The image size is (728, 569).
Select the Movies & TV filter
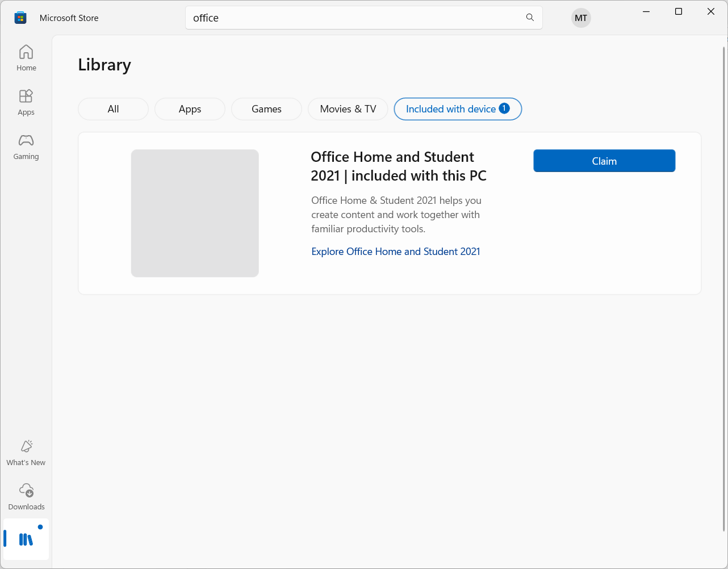(x=348, y=109)
